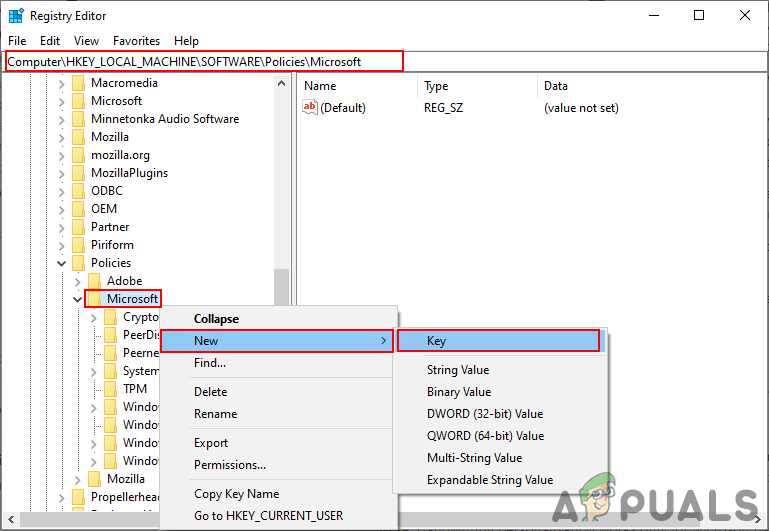Image resolution: width=769 pixels, height=531 pixels.
Task: Select DWORD (32-bit) Value
Action: 501,414
